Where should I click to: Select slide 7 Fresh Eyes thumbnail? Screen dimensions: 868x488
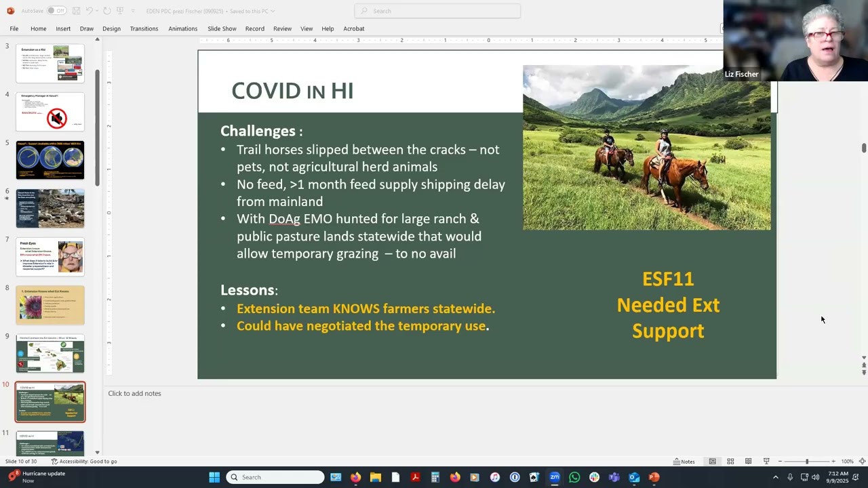(50, 257)
